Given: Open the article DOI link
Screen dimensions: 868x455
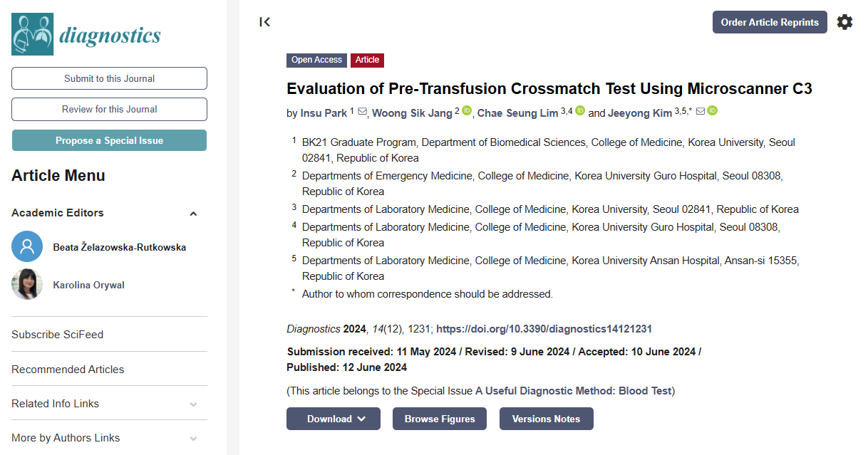Looking at the screenshot, I should pos(544,329).
